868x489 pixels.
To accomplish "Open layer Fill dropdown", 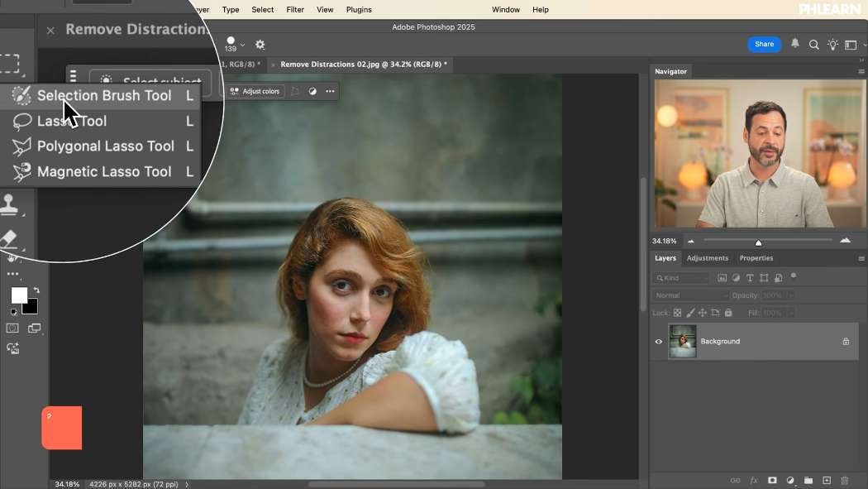I will pyautogui.click(x=790, y=313).
